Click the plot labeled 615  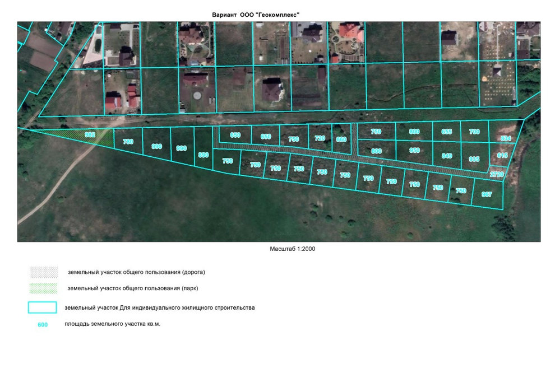[502, 155]
